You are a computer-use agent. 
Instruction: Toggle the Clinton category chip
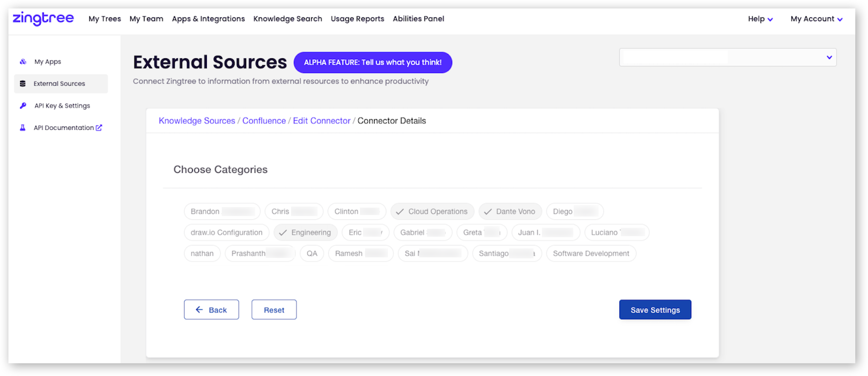357,211
